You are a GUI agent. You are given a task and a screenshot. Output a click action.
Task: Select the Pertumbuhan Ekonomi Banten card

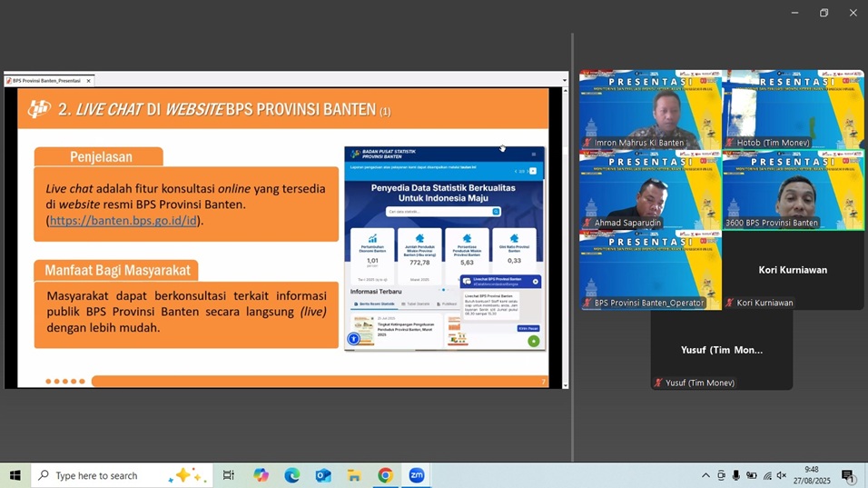click(372, 256)
